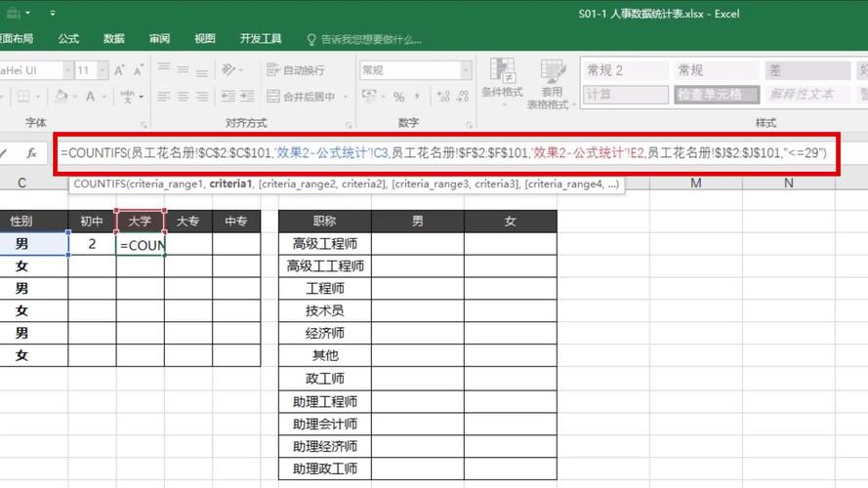Apply percent style format
Image resolution: width=868 pixels, height=488 pixels.
pos(398,97)
